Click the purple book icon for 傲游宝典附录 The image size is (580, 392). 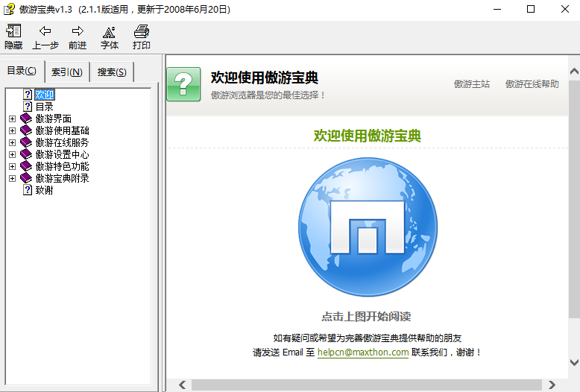click(x=26, y=178)
